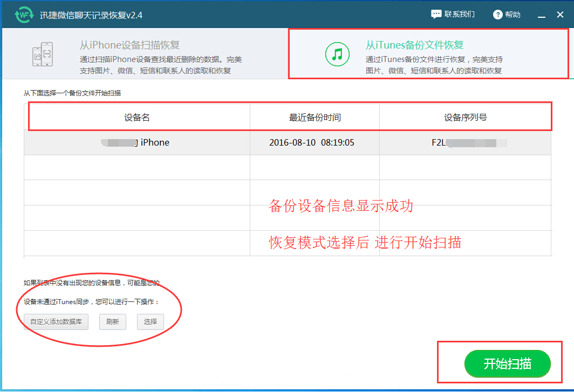This screenshot has width=574, height=392.
Task: Open 联系我们 link
Action: 459,14
